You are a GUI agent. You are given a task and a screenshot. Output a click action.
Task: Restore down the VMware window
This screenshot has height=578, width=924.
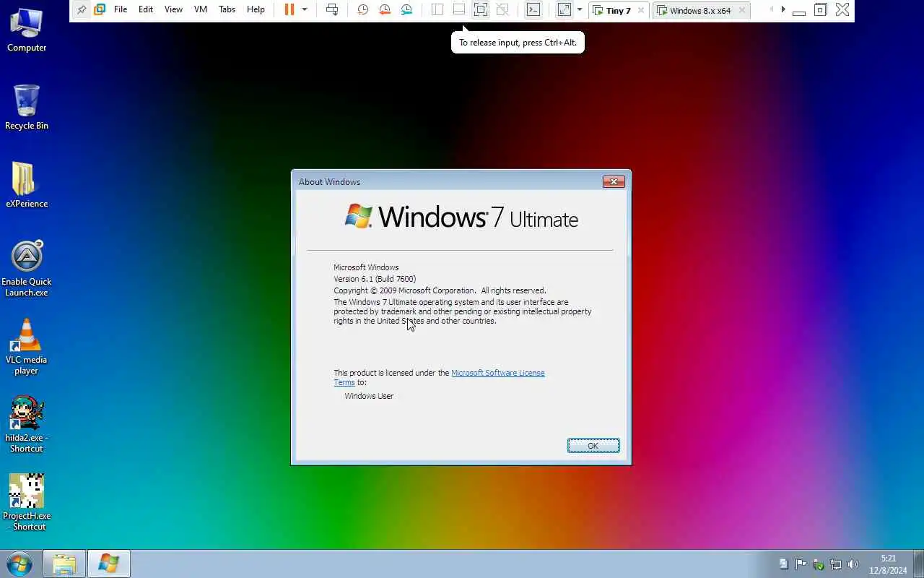click(x=821, y=9)
